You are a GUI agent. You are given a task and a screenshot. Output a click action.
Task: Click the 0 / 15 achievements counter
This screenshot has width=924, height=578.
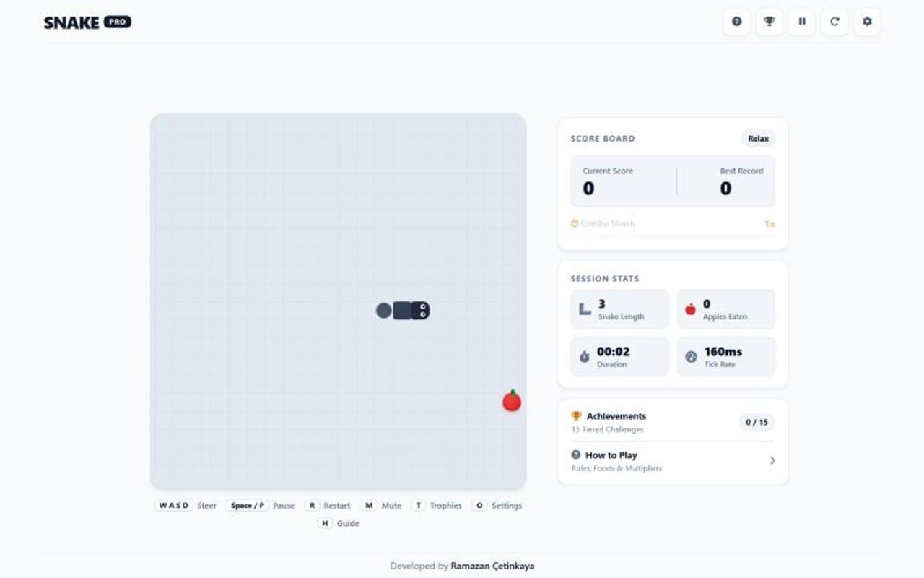(757, 422)
